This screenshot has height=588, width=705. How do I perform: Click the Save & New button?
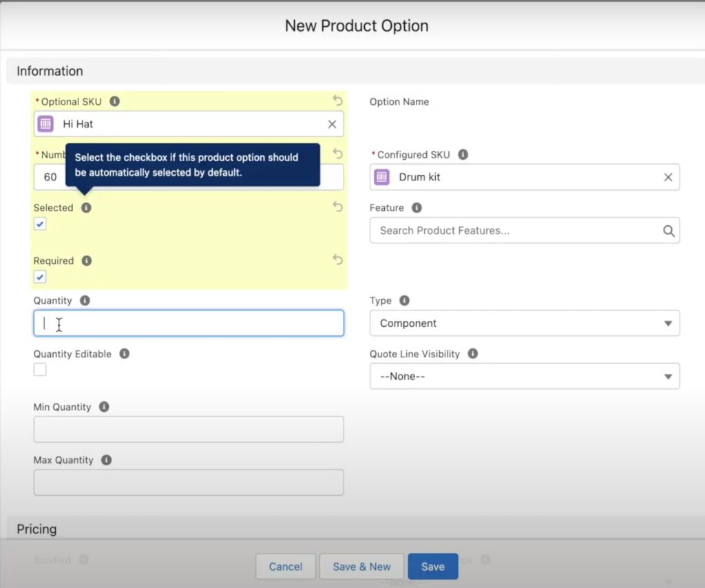pos(361,567)
